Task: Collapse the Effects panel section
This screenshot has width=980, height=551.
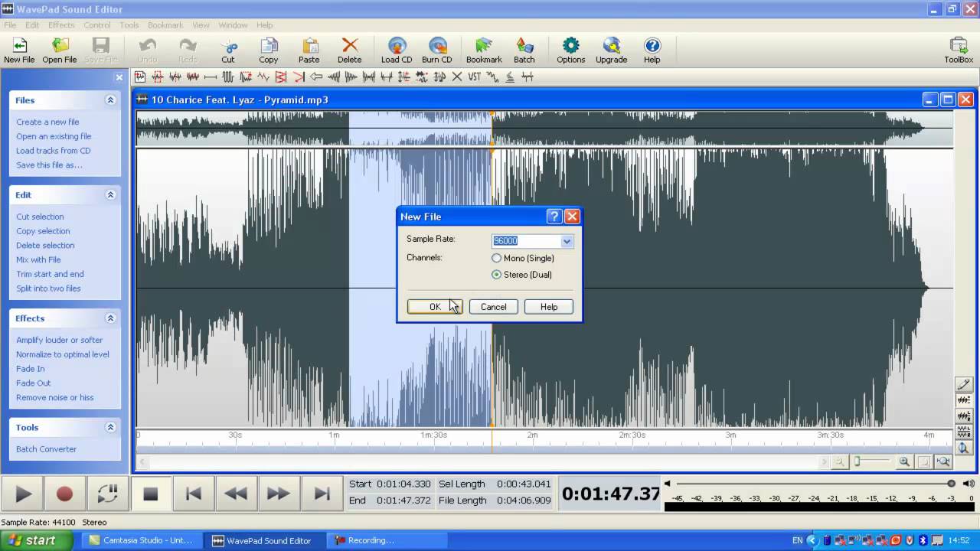Action: [x=110, y=318]
